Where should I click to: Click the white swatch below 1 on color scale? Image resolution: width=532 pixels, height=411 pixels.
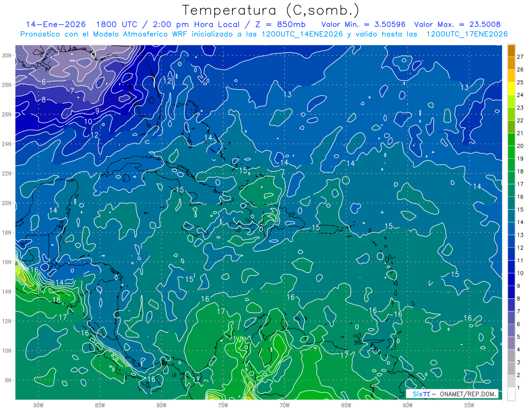click(511, 394)
